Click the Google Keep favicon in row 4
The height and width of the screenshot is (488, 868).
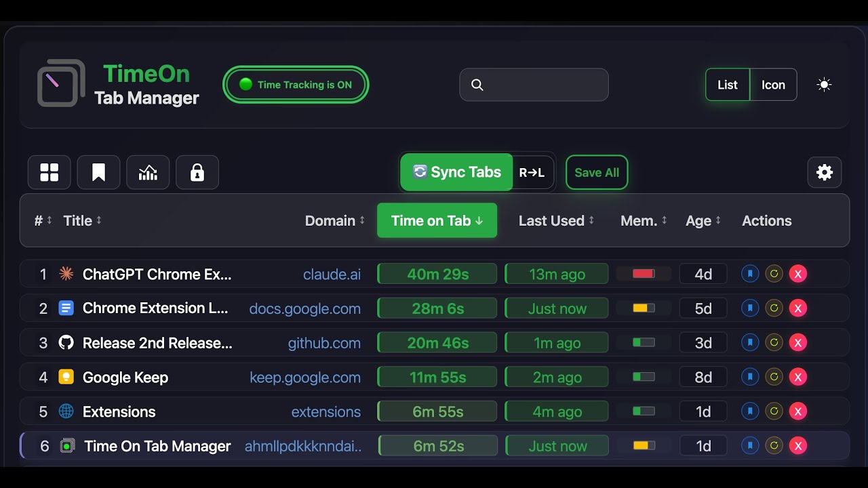[x=66, y=377]
